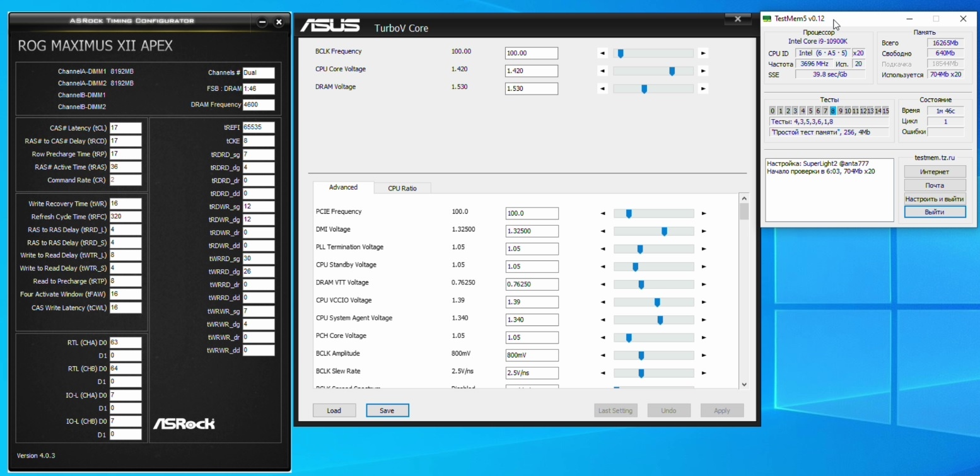
Task: Click the RTL (CHA) D0 field
Action: [x=125, y=342]
